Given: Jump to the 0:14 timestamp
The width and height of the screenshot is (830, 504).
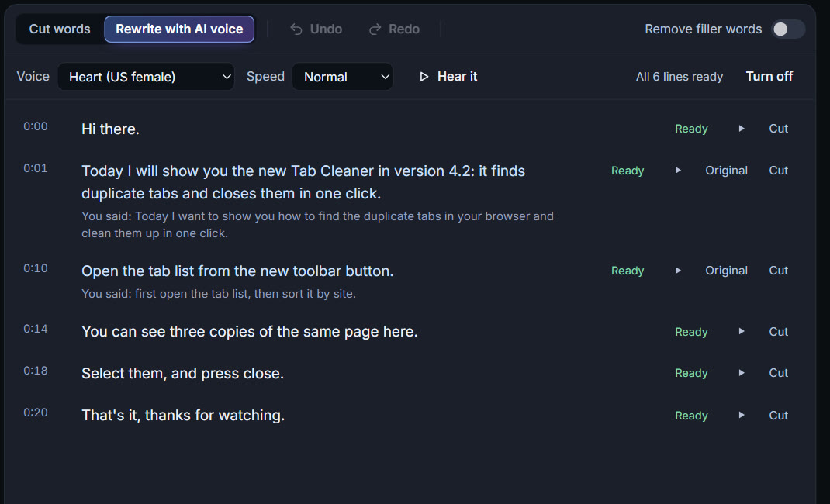Looking at the screenshot, I should tap(36, 329).
